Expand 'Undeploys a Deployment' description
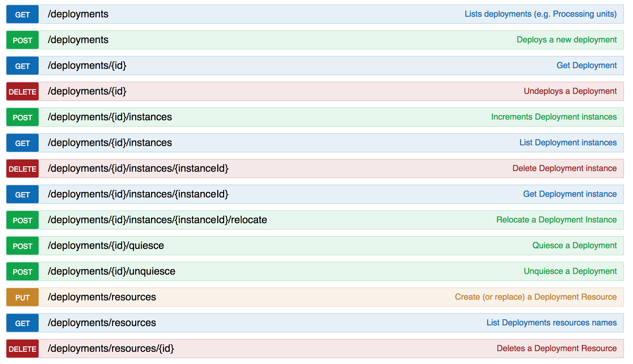Screen dimensions: 633x364 [x=570, y=91]
